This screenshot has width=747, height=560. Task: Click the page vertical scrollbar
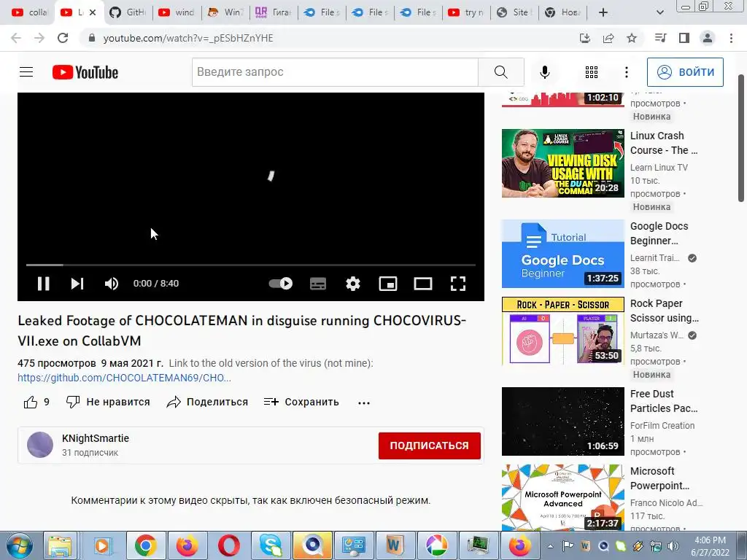(741, 138)
